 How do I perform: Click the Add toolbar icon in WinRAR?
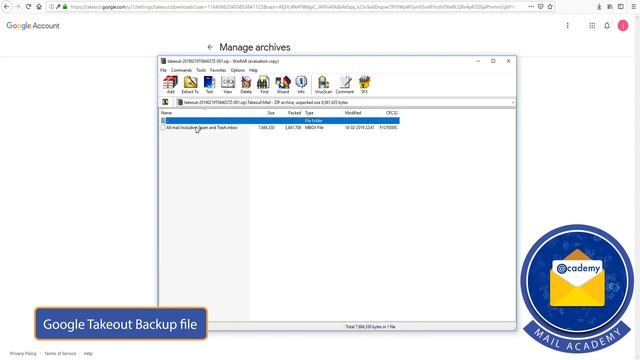[x=170, y=84]
